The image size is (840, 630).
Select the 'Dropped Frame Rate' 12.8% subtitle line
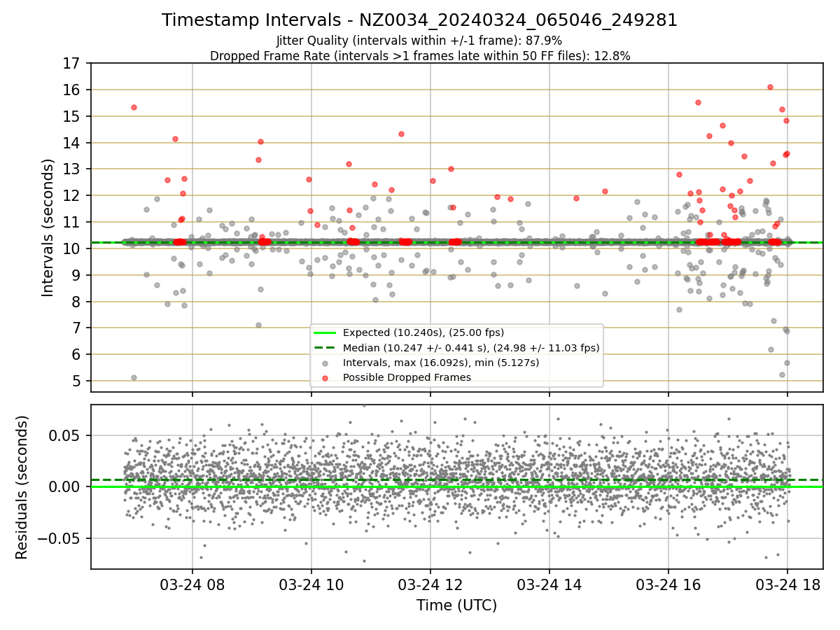point(420,56)
